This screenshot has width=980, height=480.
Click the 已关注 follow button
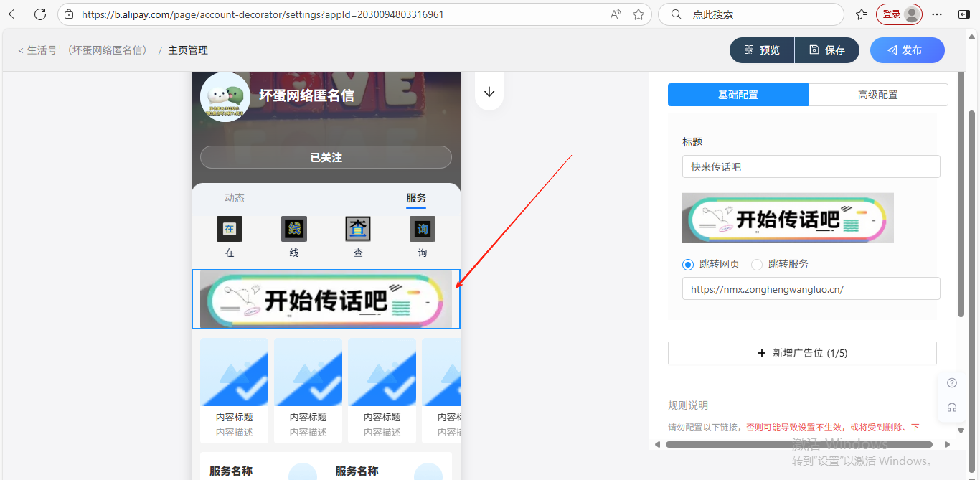(x=326, y=157)
